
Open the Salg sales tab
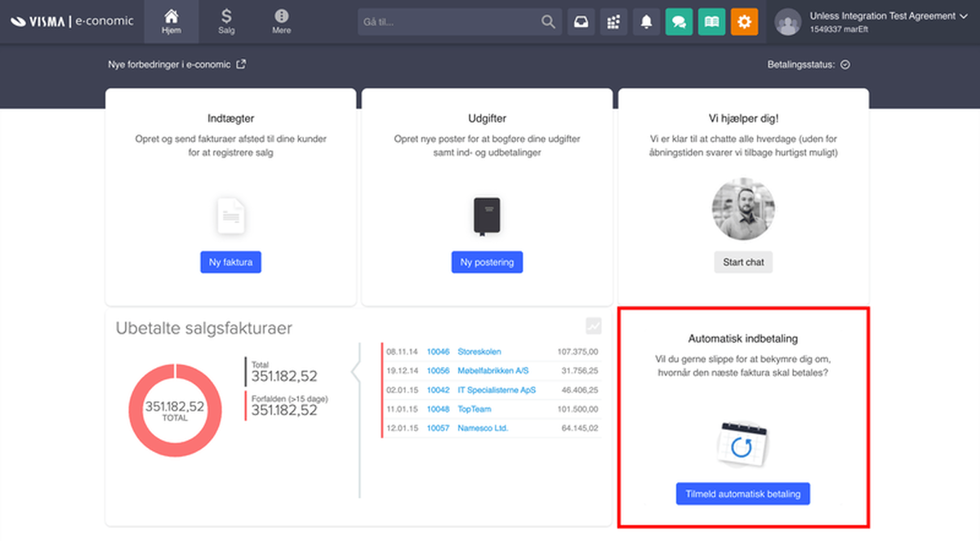point(226,21)
